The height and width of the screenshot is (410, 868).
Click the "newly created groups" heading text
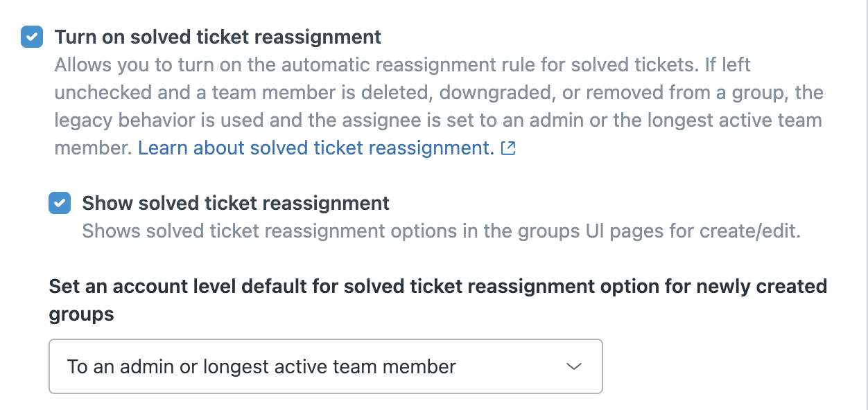[x=437, y=300]
